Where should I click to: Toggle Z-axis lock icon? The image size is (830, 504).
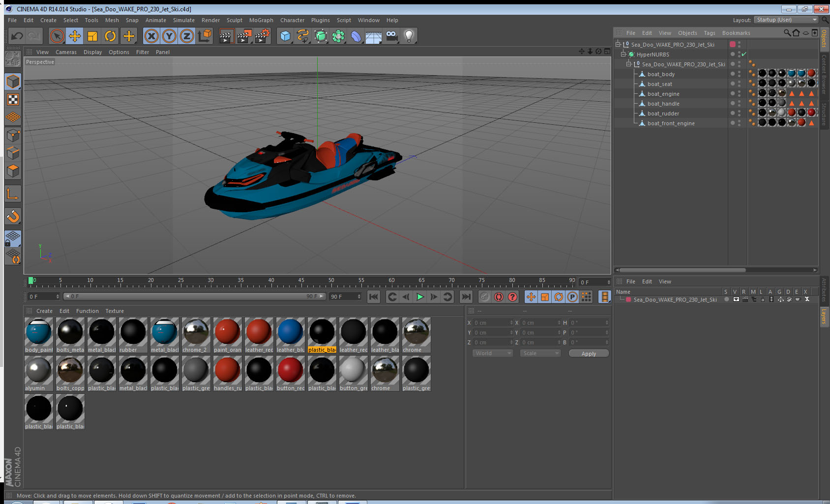[x=187, y=36]
